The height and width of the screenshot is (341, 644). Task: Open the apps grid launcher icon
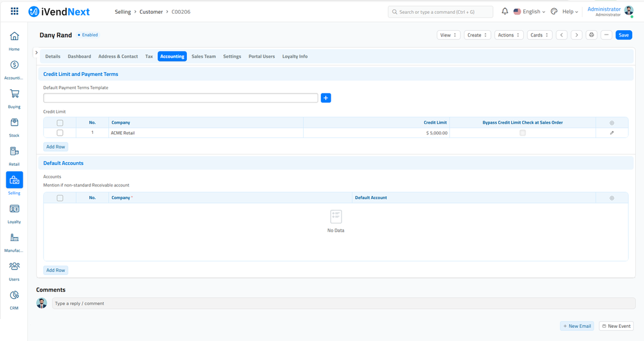14,11
